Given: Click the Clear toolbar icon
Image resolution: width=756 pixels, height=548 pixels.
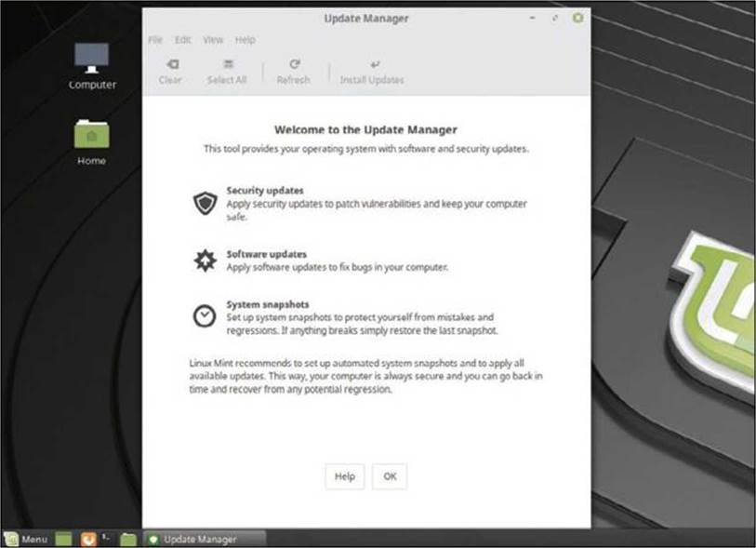Looking at the screenshot, I should pos(172,64).
